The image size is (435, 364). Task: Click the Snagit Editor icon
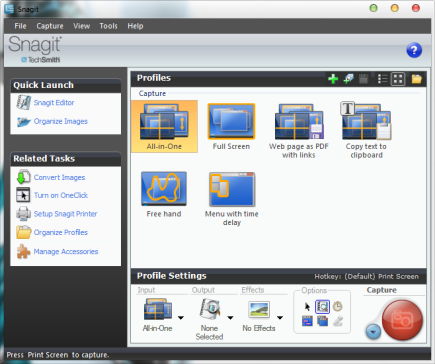pyautogui.click(x=23, y=103)
